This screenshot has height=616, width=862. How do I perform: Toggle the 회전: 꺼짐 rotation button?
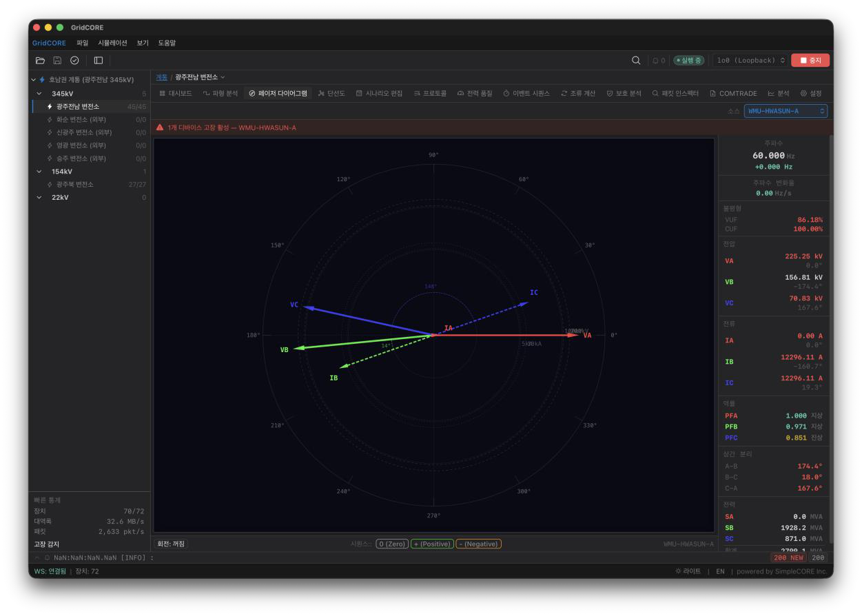click(x=171, y=544)
